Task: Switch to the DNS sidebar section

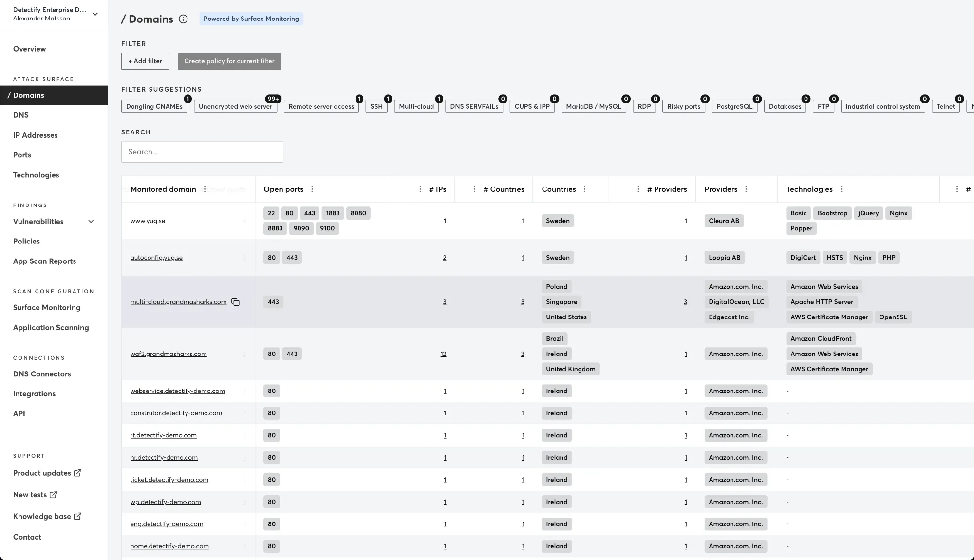Action: 20,115
